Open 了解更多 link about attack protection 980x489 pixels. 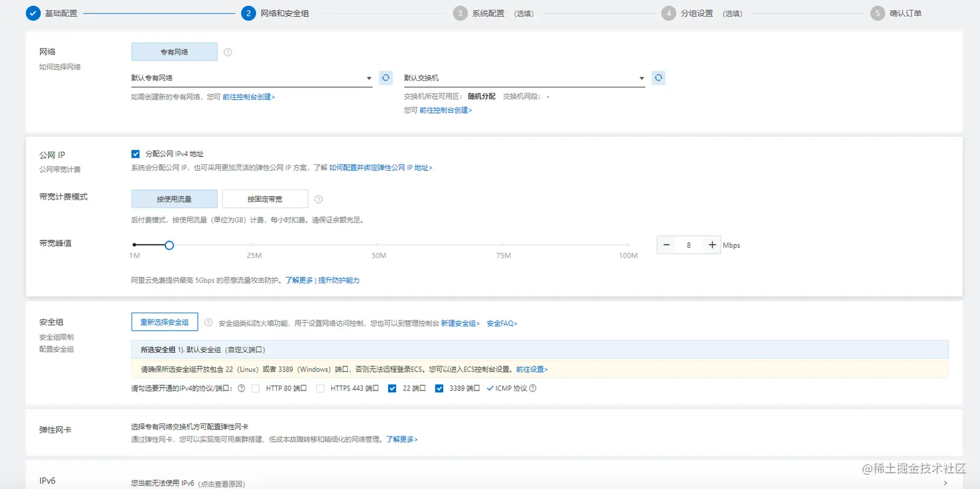click(x=299, y=280)
